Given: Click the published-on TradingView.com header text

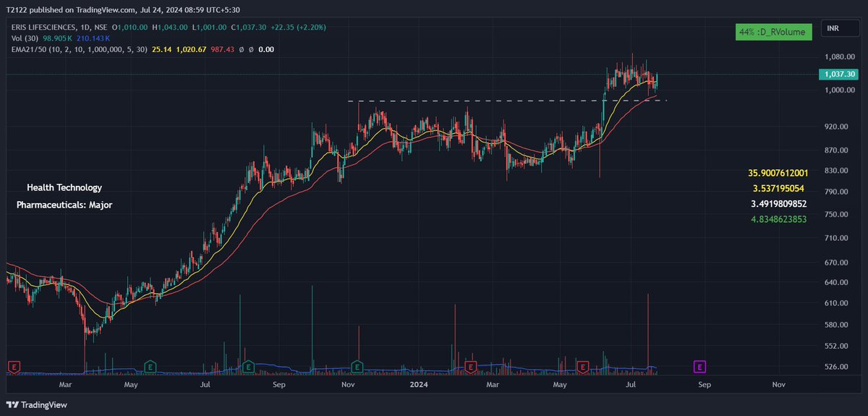Looking at the screenshot, I should [x=124, y=10].
